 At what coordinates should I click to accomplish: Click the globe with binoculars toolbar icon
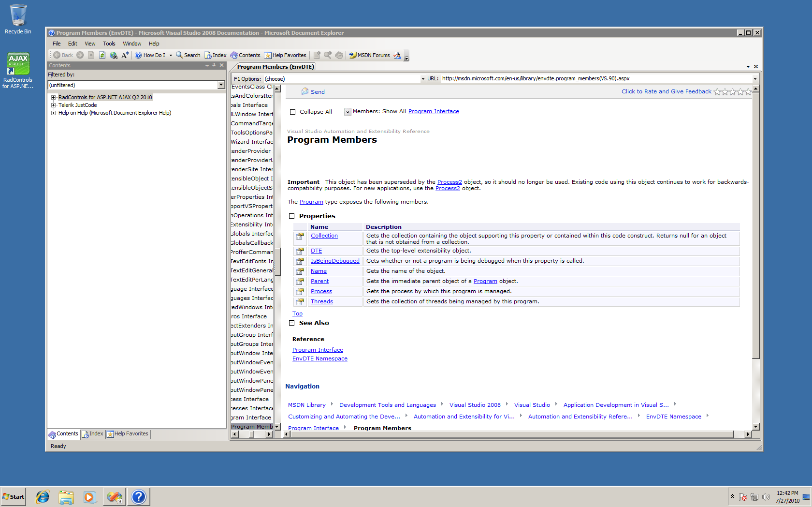pyautogui.click(x=114, y=55)
